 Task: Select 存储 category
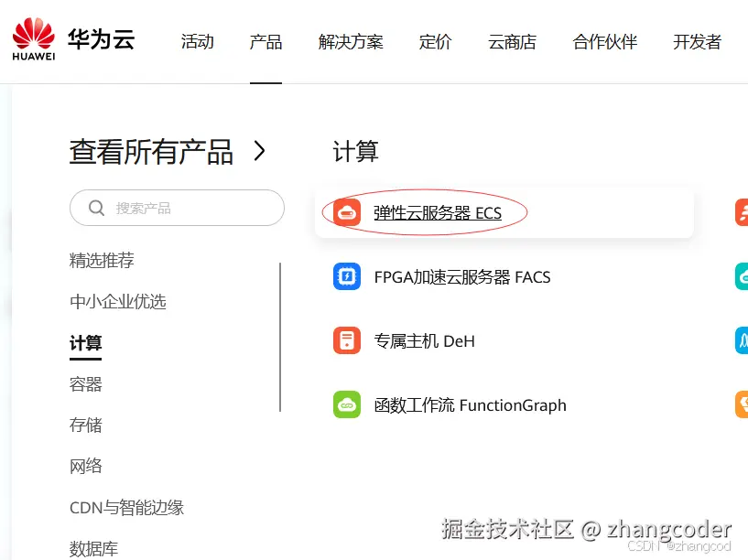tap(85, 425)
